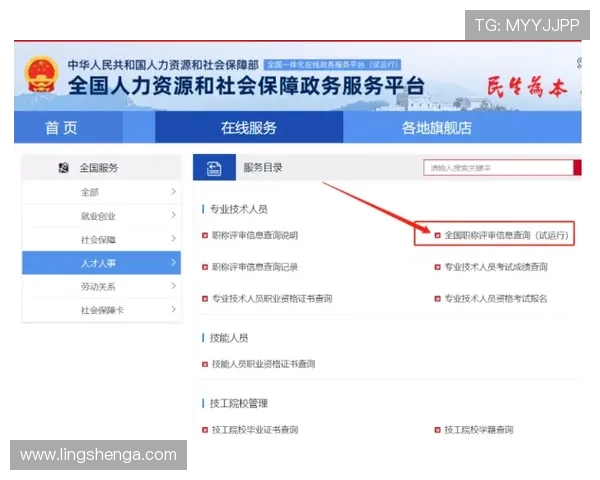Click the 民生为本 calligraphy banner
This screenshot has width=600, height=480.
527,88
